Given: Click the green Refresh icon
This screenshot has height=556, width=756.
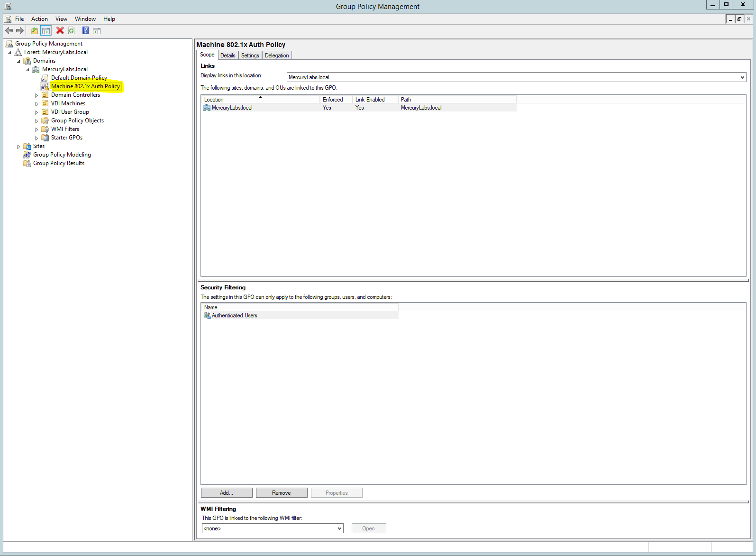Looking at the screenshot, I should [x=71, y=31].
